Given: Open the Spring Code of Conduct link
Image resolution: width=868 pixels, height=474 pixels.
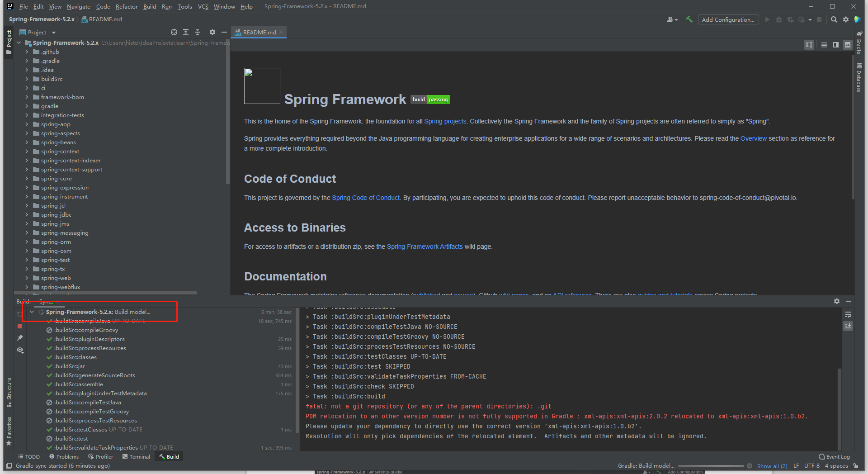Looking at the screenshot, I should pos(366,198).
